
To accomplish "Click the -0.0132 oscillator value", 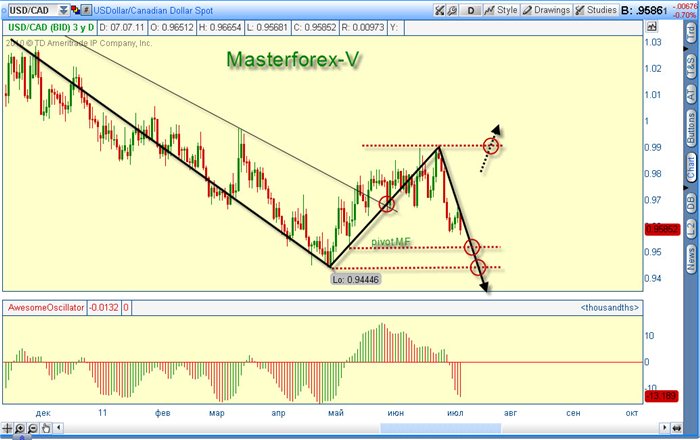I will [x=104, y=307].
